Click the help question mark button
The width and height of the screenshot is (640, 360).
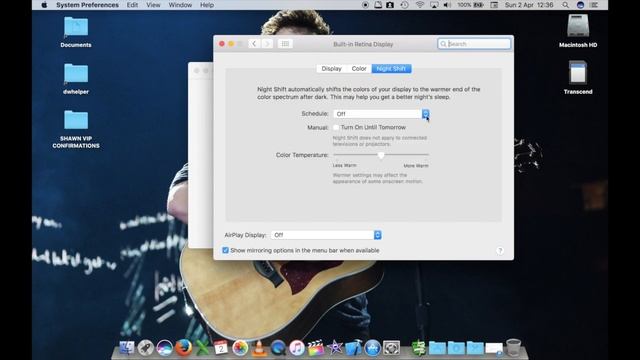tap(500, 251)
